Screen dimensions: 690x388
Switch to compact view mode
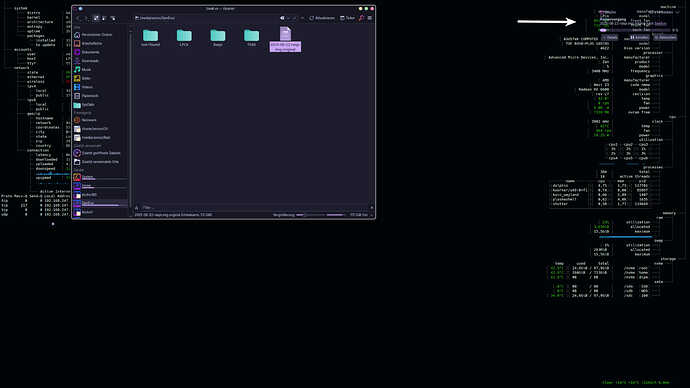104,18
